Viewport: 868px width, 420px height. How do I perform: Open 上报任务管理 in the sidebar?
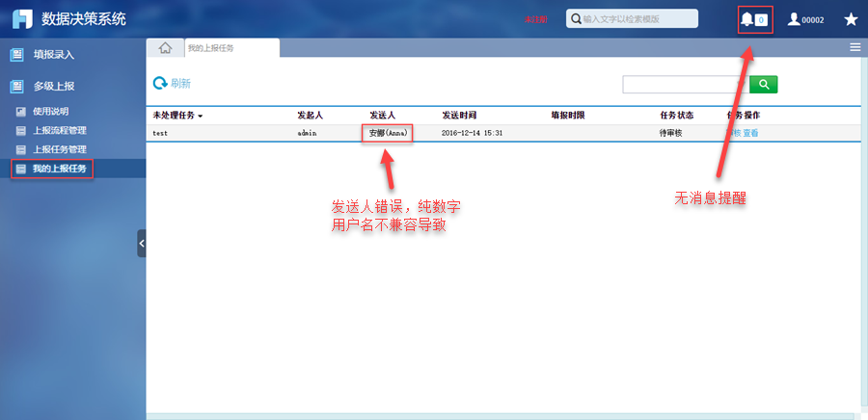(x=59, y=149)
